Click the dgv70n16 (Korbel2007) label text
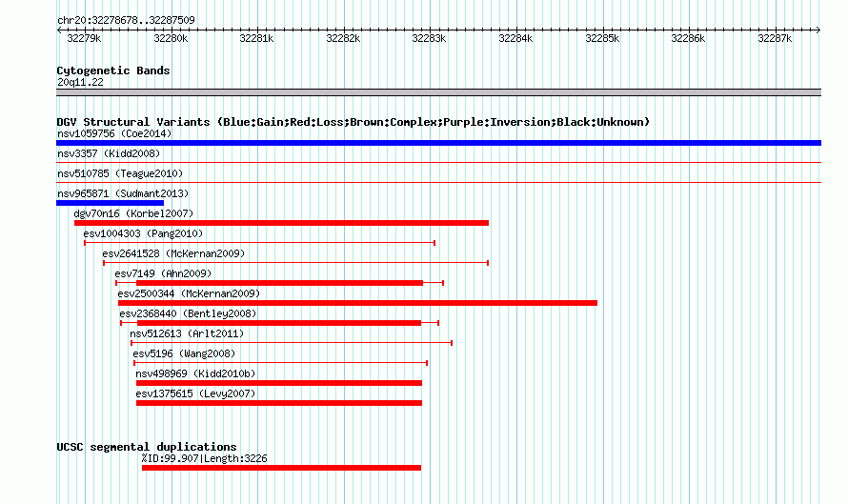The image size is (848, 504). coord(133,213)
